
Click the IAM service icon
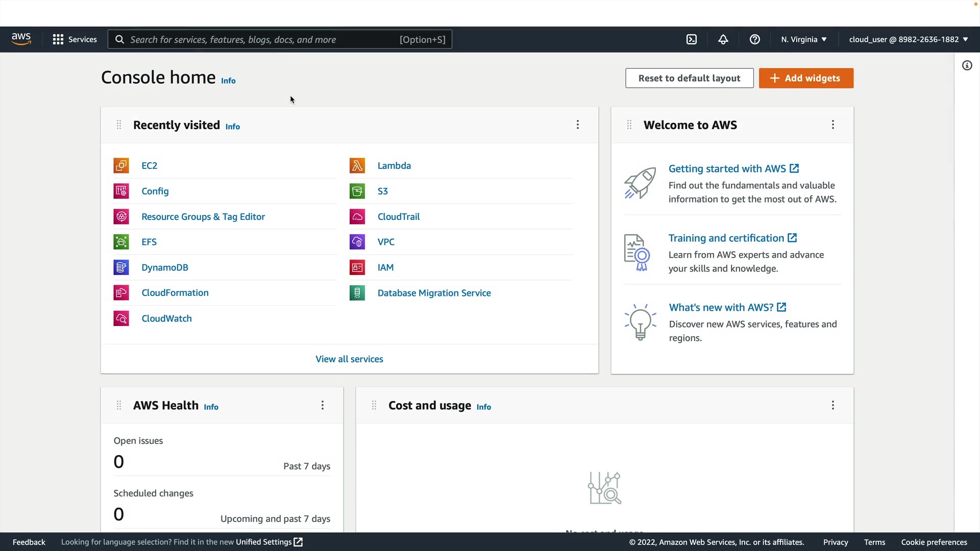(357, 267)
